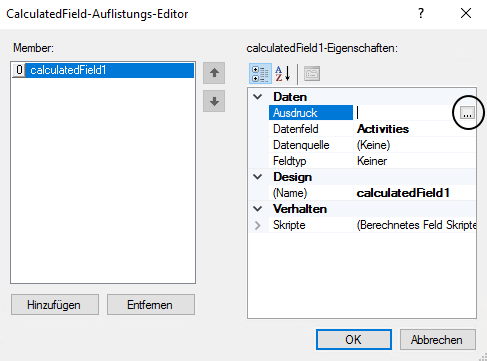The image size is (487, 361).
Task: Focus the Ausdruck value input field
Action: pos(406,113)
